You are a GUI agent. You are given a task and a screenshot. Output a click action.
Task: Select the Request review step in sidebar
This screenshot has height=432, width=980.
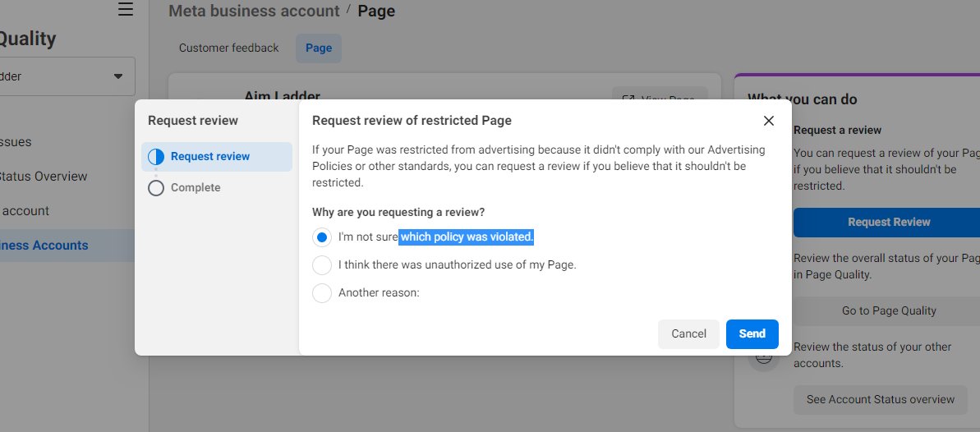217,157
